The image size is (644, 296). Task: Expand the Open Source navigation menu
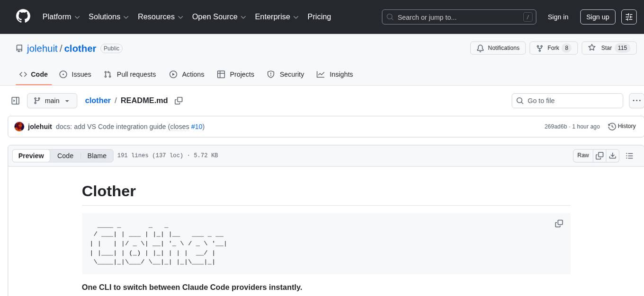pyautogui.click(x=218, y=17)
